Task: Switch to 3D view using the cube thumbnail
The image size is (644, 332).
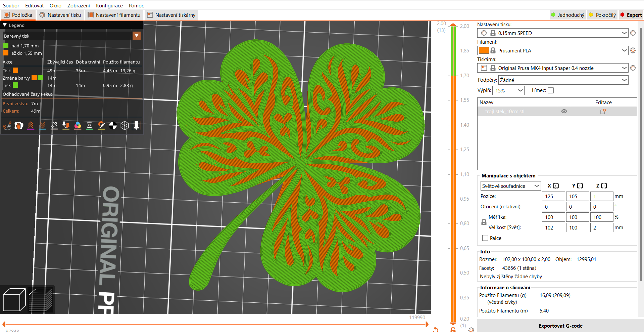Action: click(x=14, y=299)
